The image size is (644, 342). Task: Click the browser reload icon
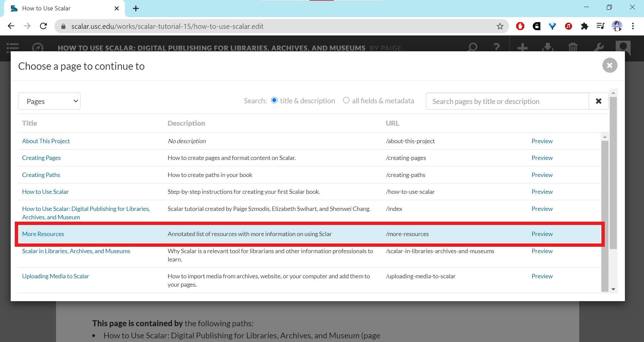point(43,26)
